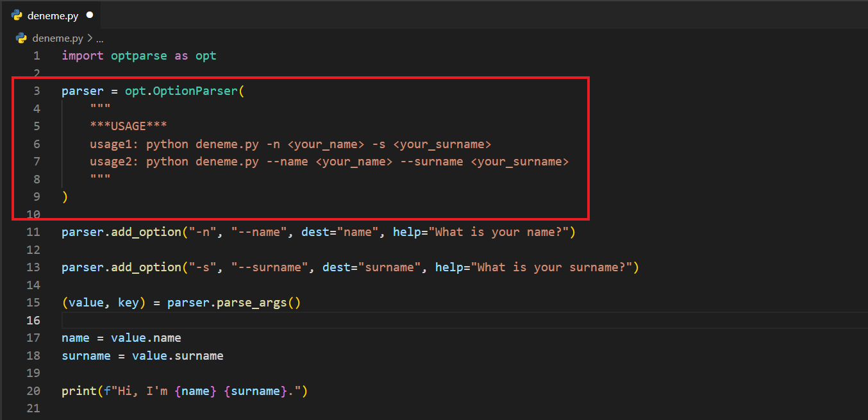The image size is (868, 420).
Task: Click the unsaved changes dot on the tab
Action: pos(89,15)
